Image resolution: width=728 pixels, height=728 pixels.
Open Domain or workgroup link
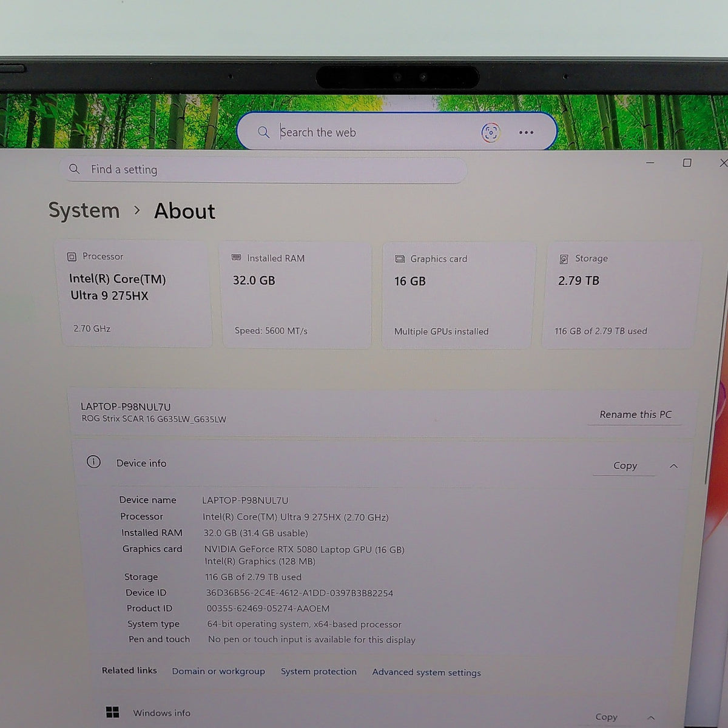(218, 671)
